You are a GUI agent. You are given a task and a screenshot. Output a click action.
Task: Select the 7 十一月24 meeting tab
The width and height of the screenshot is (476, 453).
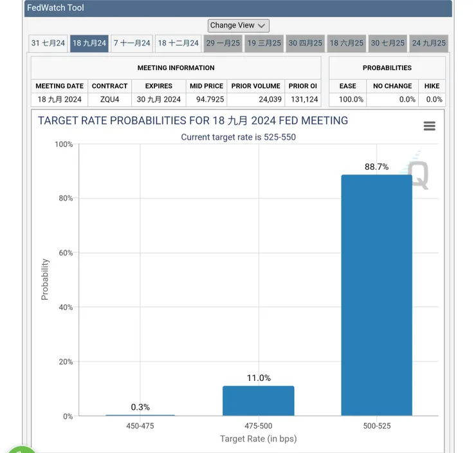tap(132, 43)
